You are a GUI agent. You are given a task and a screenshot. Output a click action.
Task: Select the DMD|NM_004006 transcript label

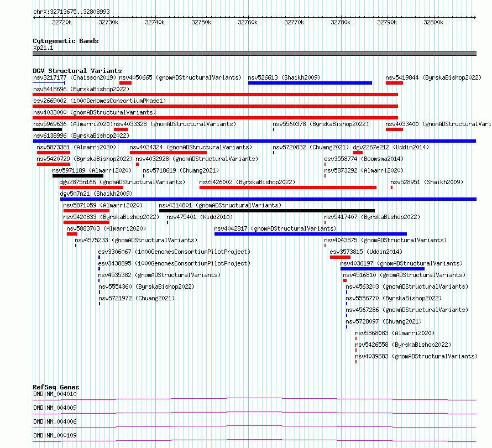pos(55,421)
